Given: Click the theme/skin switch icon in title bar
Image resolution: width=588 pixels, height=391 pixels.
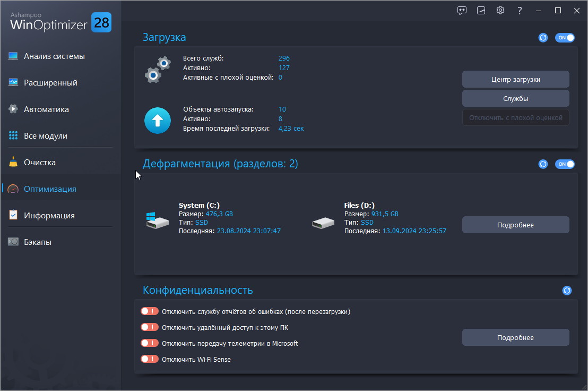Looking at the screenshot, I should point(481,11).
